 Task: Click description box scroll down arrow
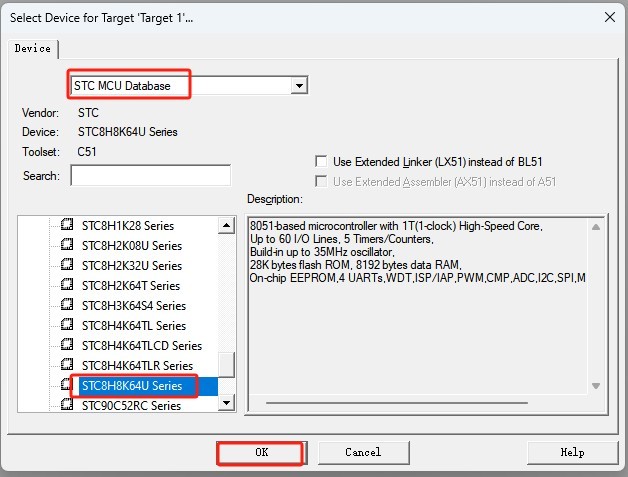click(x=596, y=386)
